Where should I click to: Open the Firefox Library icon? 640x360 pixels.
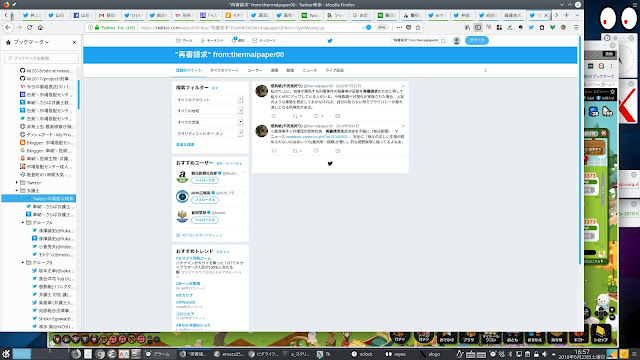pos(467,27)
